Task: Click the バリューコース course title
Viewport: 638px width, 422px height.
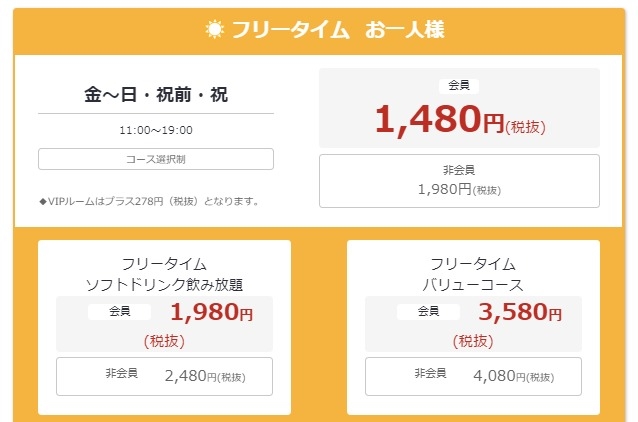Action: pyautogui.click(x=473, y=285)
